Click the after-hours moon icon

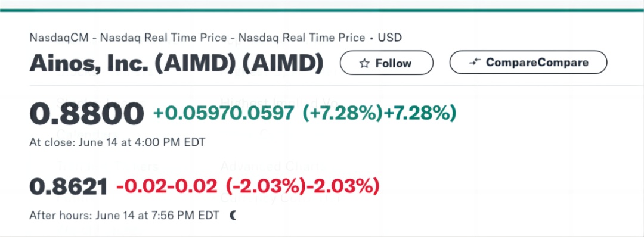(233, 216)
